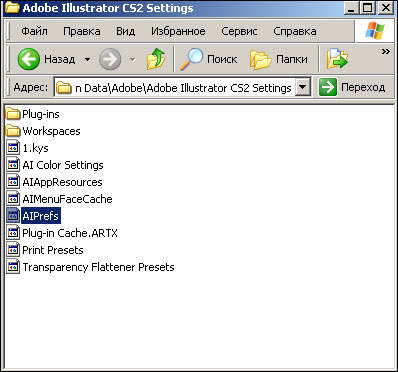Select the AIAppResources file icon
Screen dimensions: 398x372
(x=13, y=182)
